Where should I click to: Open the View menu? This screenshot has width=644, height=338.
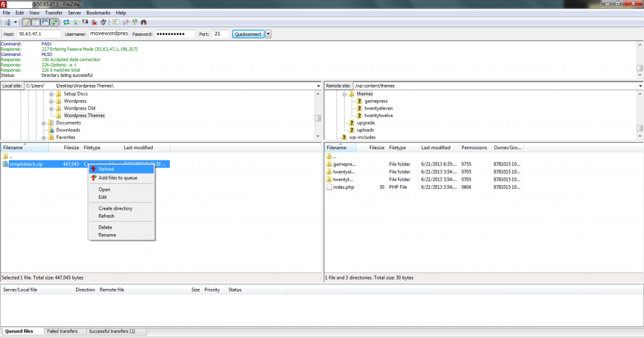point(35,13)
